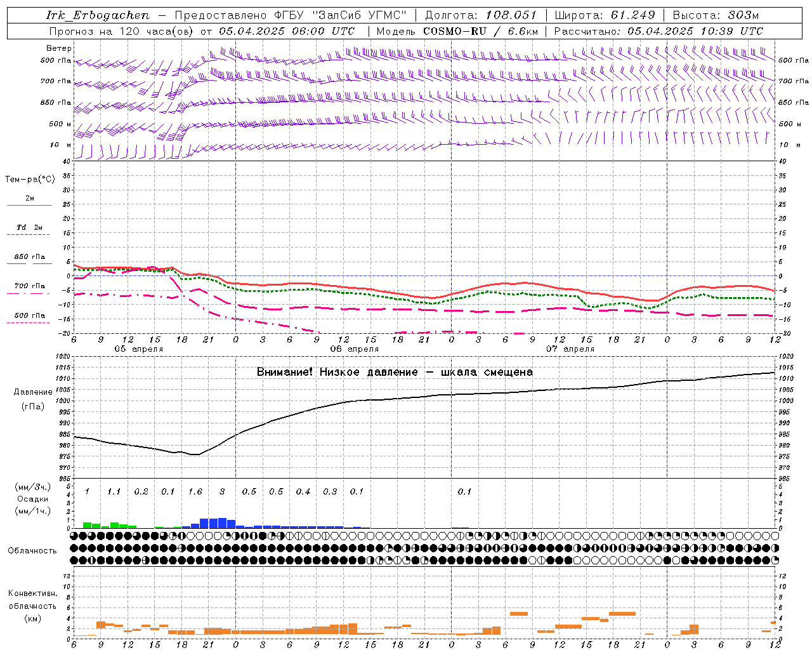Click the 'Давление' pressure panel label

(x=33, y=392)
